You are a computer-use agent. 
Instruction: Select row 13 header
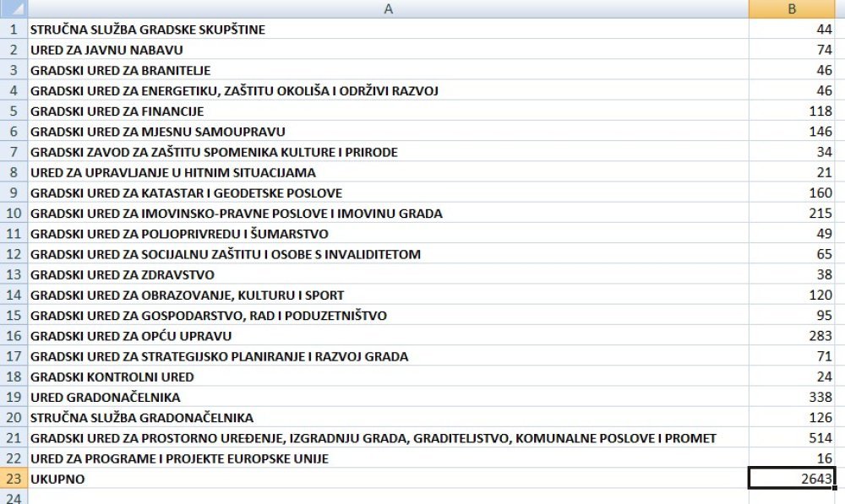coord(14,274)
